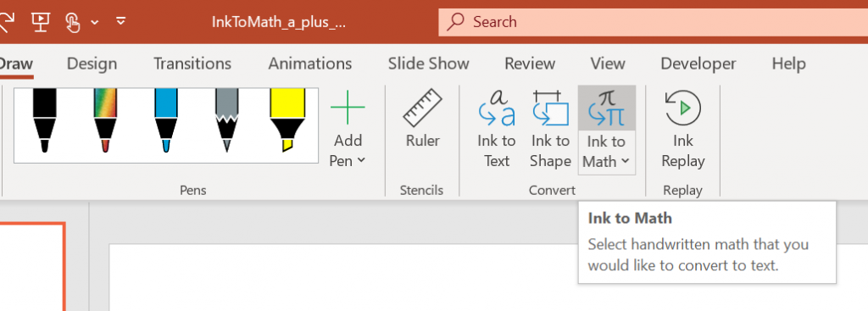The image size is (868, 311).
Task: Click in the Search box
Action: (654, 22)
